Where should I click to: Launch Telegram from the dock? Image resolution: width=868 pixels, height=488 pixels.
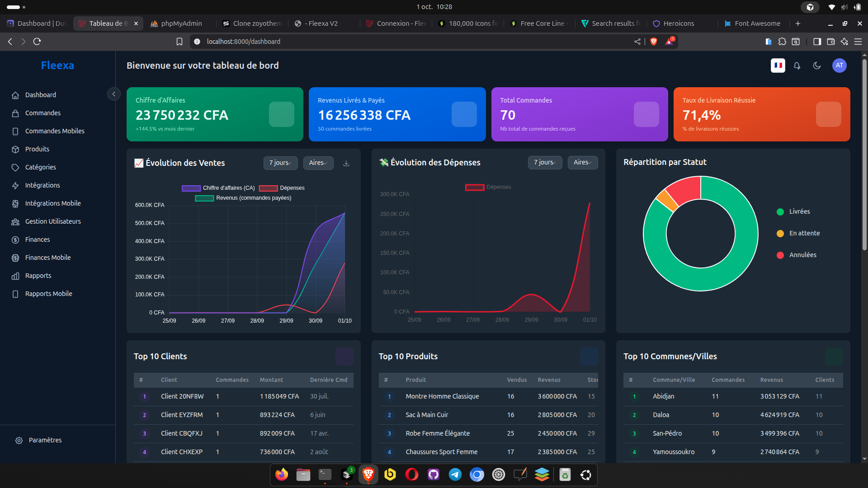pyautogui.click(x=455, y=474)
